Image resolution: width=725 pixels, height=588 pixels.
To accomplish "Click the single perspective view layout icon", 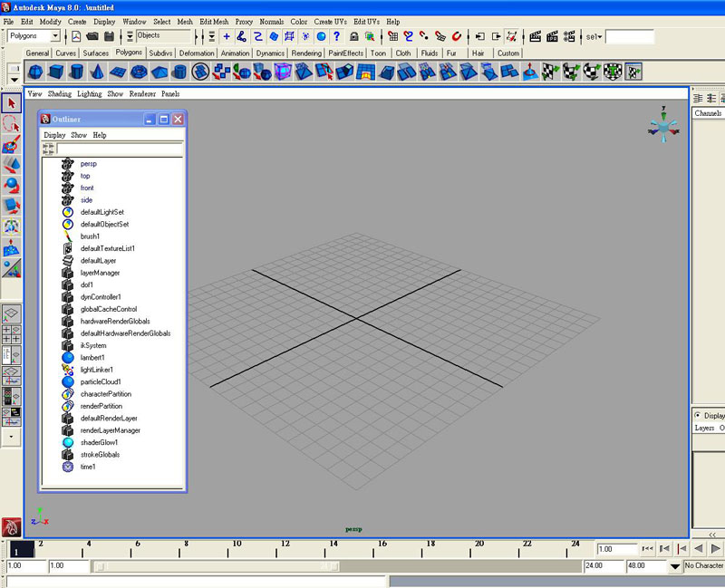I will coord(12,313).
